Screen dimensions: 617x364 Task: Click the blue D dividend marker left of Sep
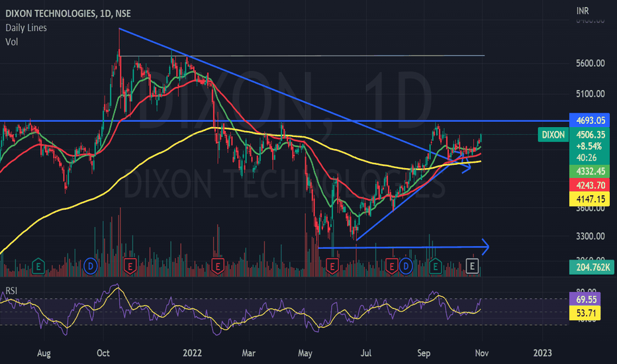click(406, 267)
